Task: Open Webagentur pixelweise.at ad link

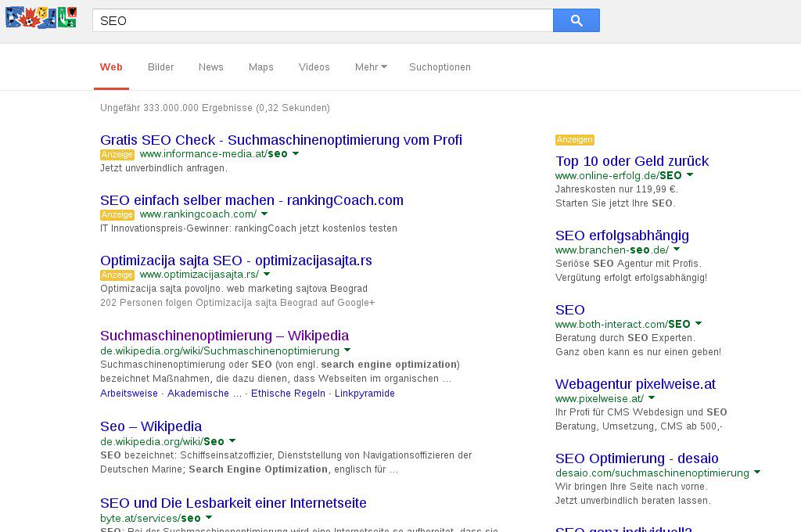Action: tap(635, 384)
